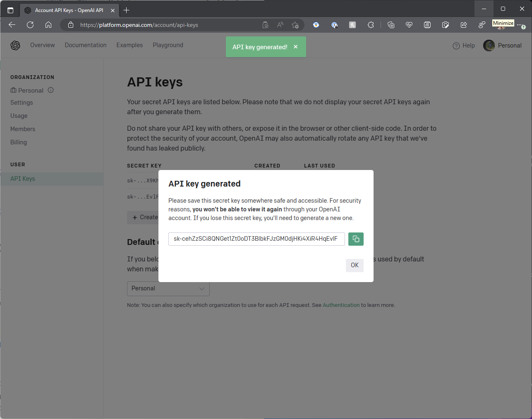Open the Examples nav item
This screenshot has width=532, height=419.
point(129,45)
